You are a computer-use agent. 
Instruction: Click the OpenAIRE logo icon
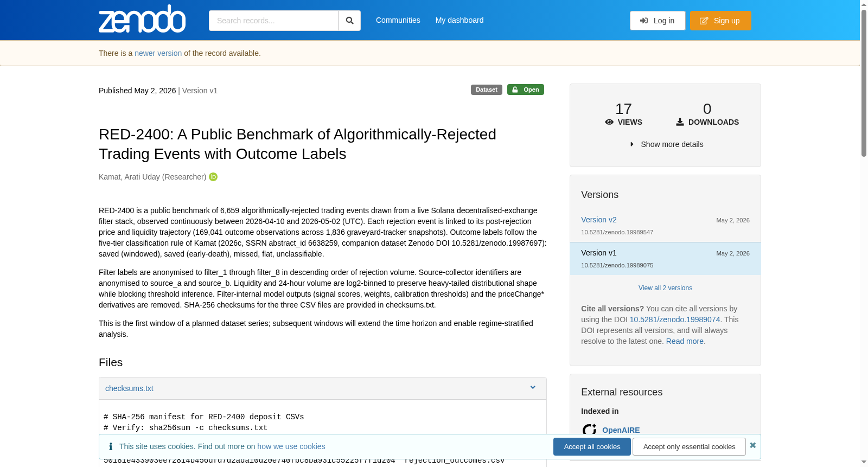click(589, 430)
